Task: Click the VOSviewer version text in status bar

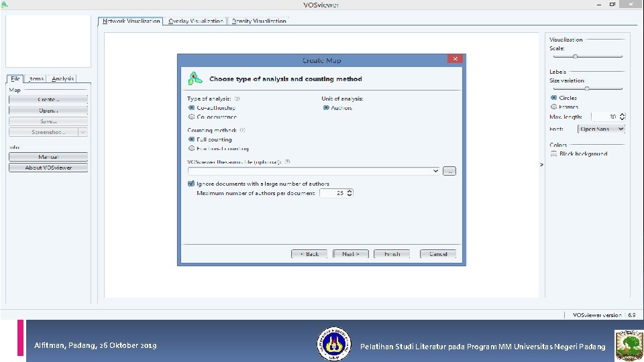Action: point(604,315)
